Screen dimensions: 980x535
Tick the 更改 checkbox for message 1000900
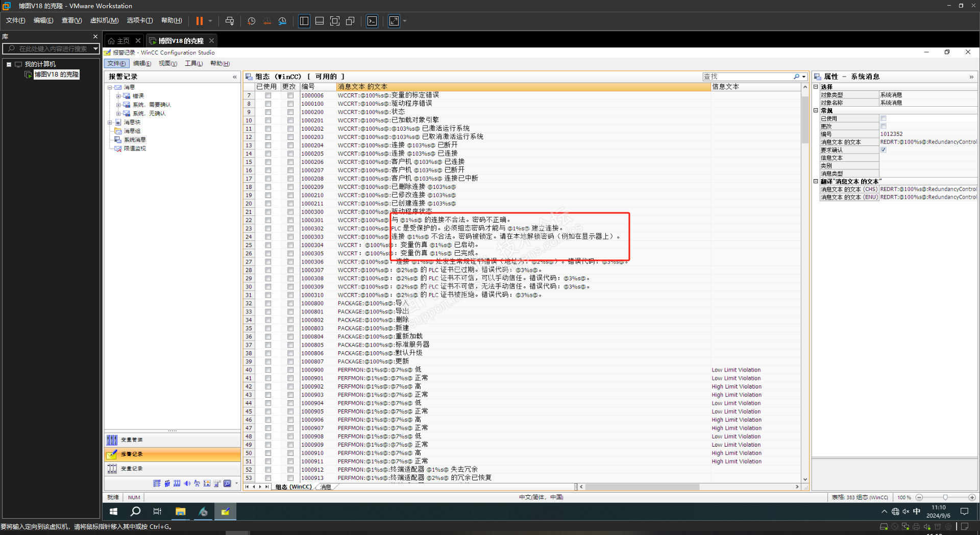(x=290, y=370)
